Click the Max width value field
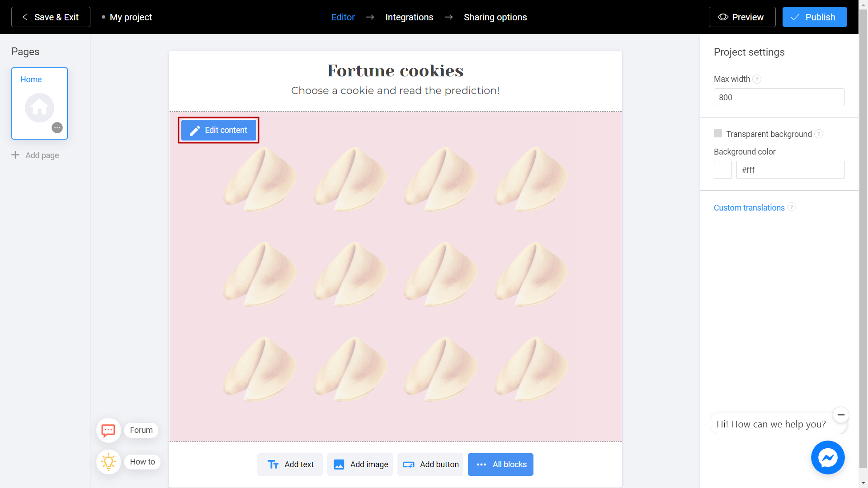 [x=779, y=97]
